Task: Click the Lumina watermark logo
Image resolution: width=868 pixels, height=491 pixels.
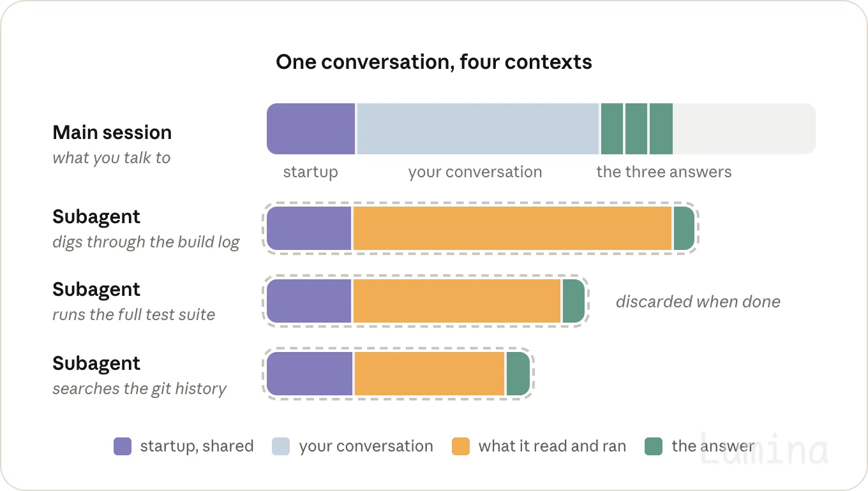Action: pos(765,446)
